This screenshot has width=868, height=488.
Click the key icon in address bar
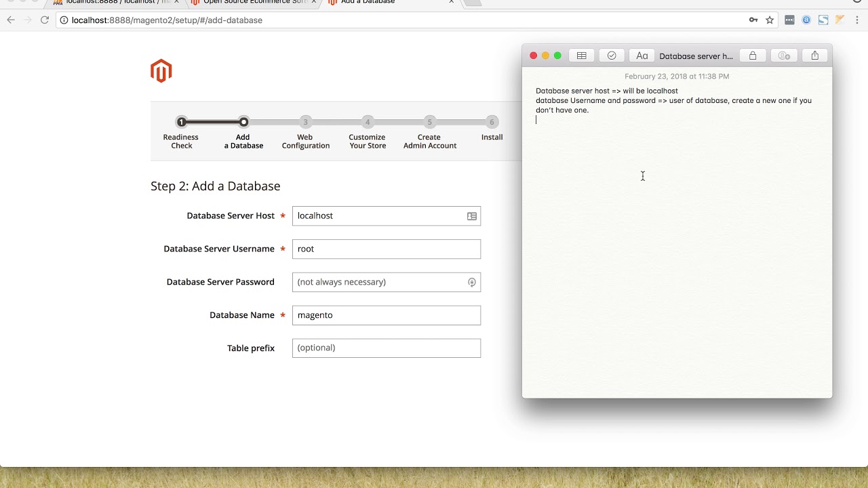tap(753, 20)
